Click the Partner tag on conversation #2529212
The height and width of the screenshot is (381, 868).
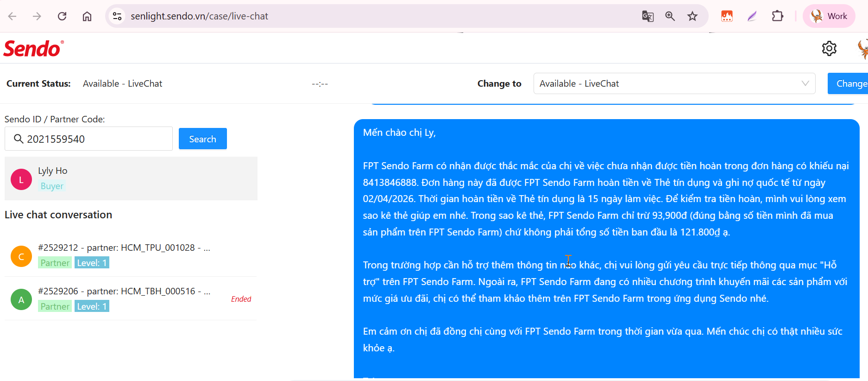(55, 263)
